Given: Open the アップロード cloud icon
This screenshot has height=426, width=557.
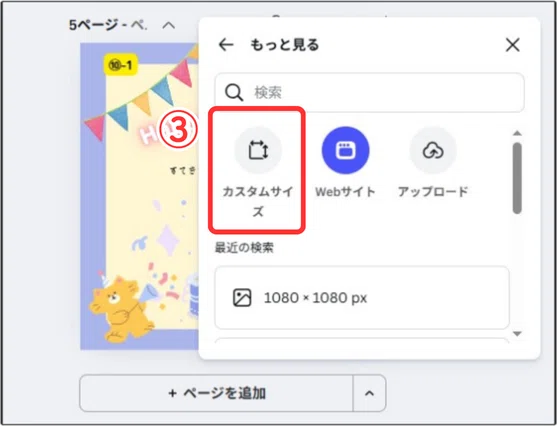Looking at the screenshot, I should tap(433, 151).
